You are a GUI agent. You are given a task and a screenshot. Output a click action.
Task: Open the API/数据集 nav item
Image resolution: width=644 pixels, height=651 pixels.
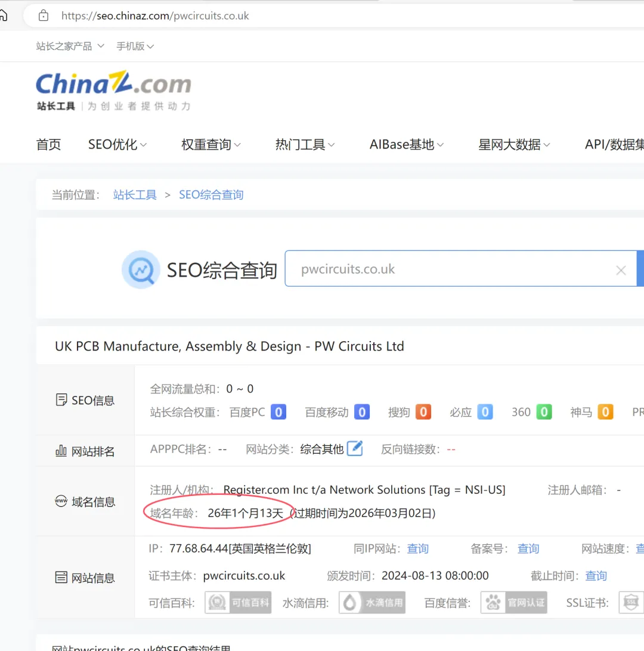tap(614, 144)
